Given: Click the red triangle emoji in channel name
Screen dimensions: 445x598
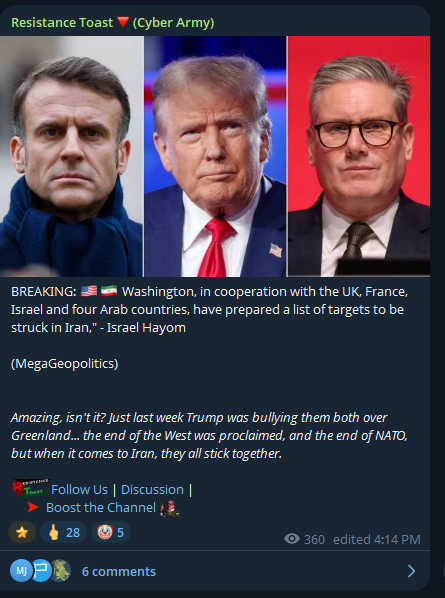Looking at the screenshot, I should (x=123, y=22).
